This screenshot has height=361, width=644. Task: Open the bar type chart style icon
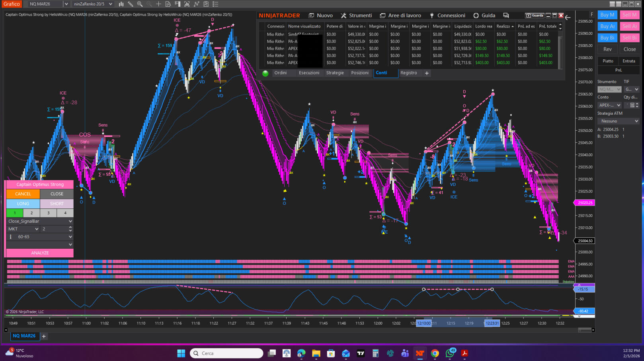(x=121, y=4)
